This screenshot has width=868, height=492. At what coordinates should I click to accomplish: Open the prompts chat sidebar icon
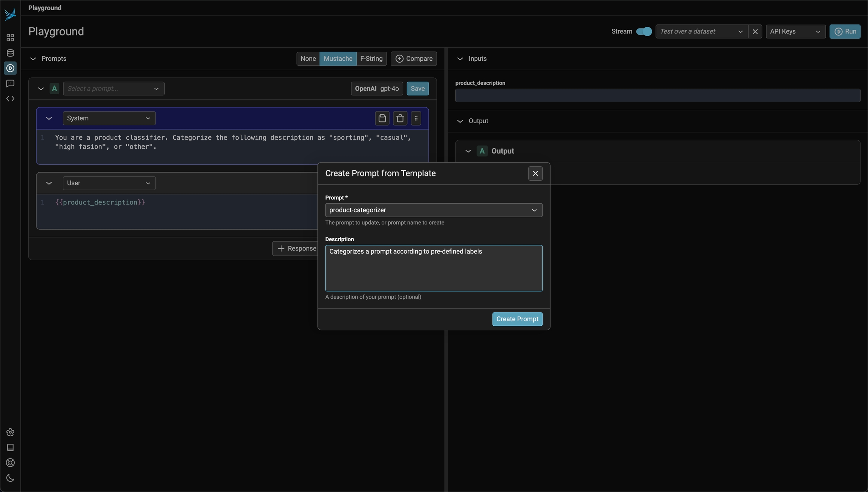pos(10,83)
